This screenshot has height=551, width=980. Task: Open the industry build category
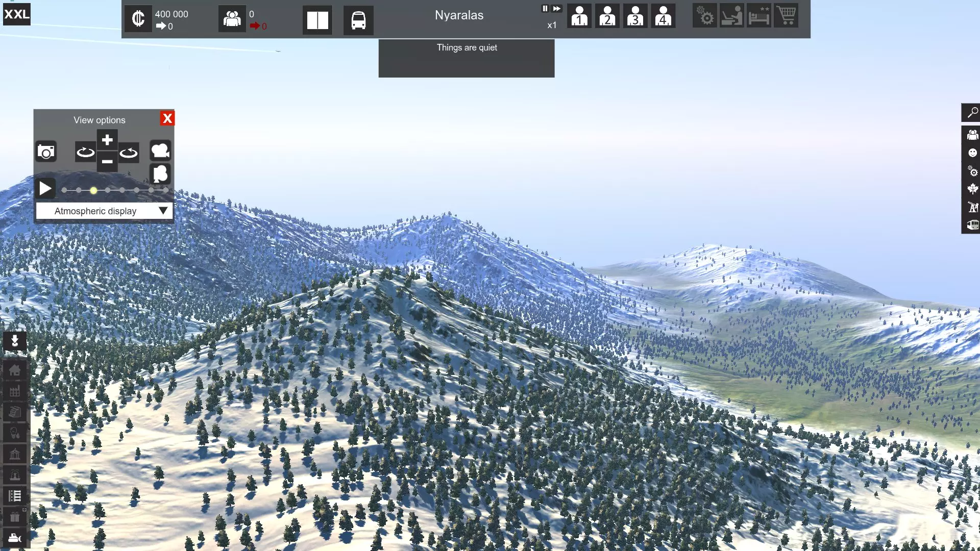15,391
